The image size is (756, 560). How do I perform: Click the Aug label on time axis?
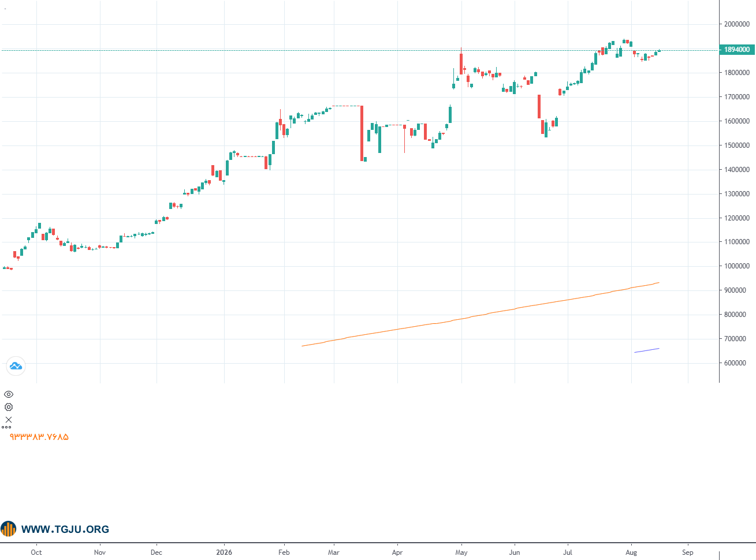pyautogui.click(x=631, y=552)
